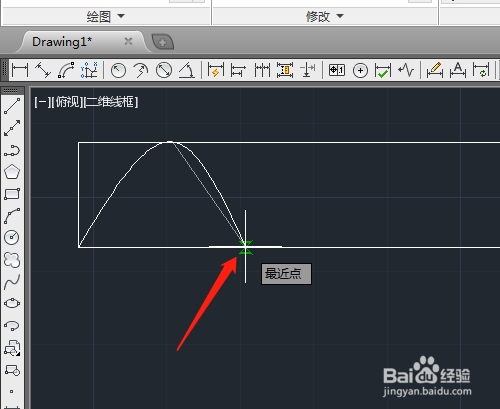Open the 俯视 view controls menu
This screenshot has height=409, width=500.
click(67, 102)
